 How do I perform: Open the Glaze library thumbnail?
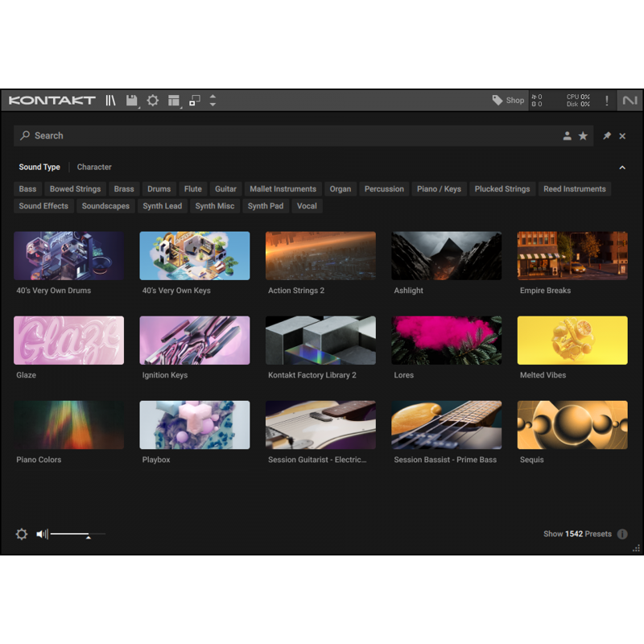coord(68,341)
